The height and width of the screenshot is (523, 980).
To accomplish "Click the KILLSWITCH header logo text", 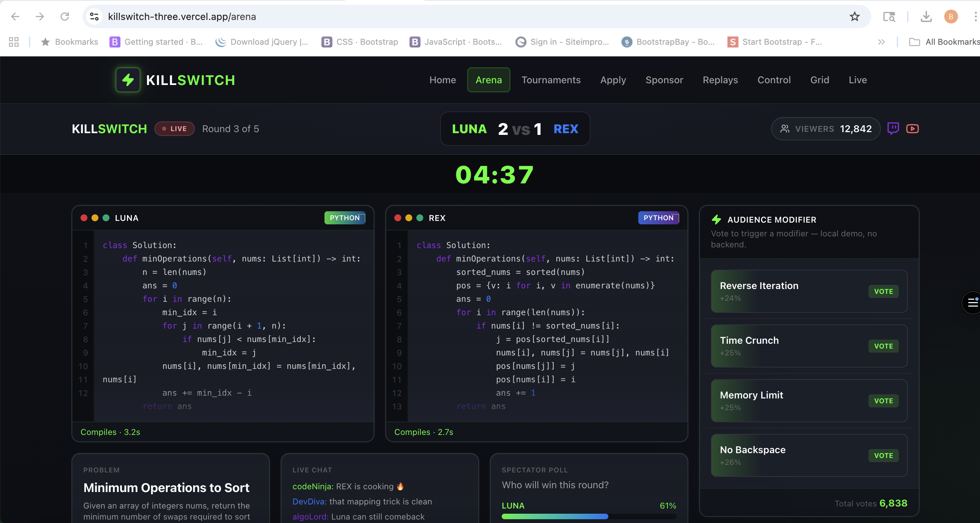I will pyautogui.click(x=191, y=80).
